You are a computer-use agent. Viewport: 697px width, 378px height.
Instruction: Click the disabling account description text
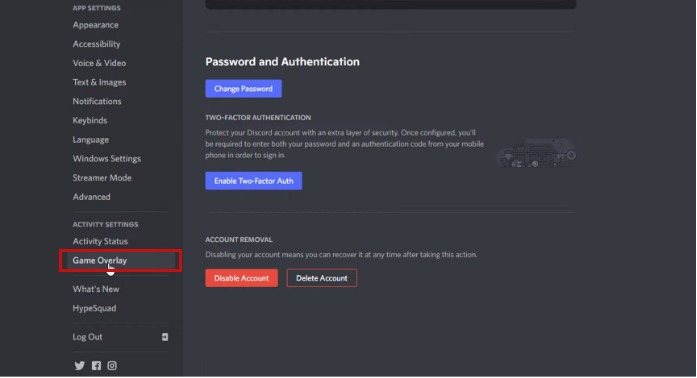click(341, 255)
